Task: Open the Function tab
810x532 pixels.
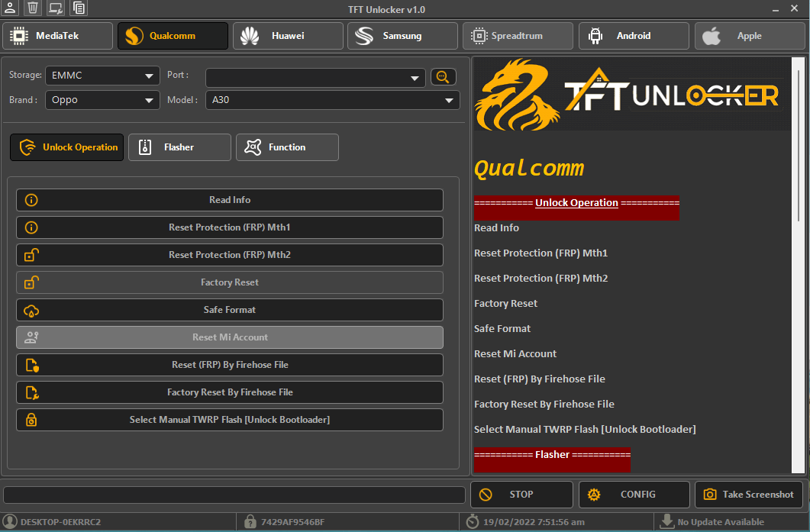Action: pyautogui.click(x=287, y=147)
